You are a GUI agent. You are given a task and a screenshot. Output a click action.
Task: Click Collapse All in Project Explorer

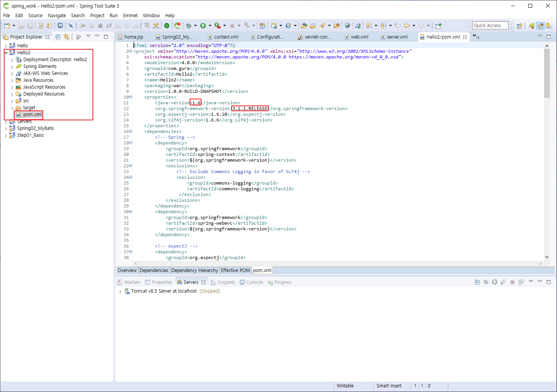[x=58, y=37]
